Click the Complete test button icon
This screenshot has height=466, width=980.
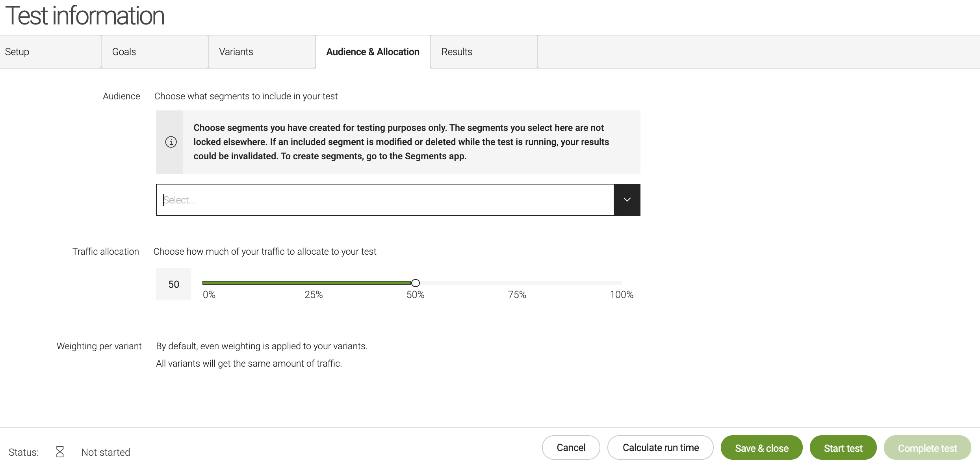click(x=928, y=447)
